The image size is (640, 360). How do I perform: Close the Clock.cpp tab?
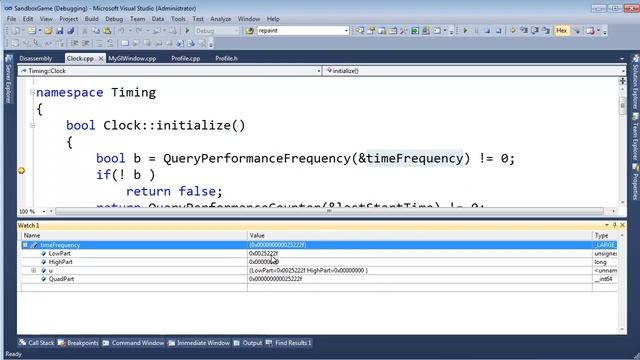coord(101,59)
